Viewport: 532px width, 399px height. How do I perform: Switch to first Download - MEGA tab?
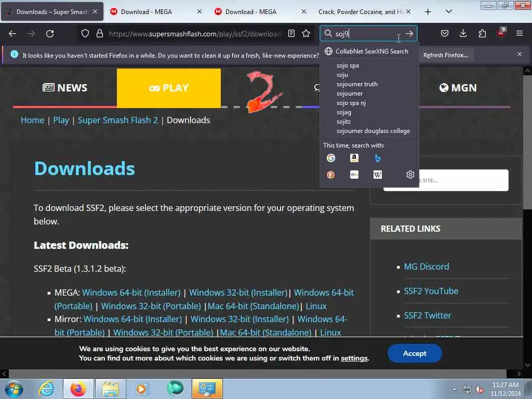pyautogui.click(x=156, y=12)
